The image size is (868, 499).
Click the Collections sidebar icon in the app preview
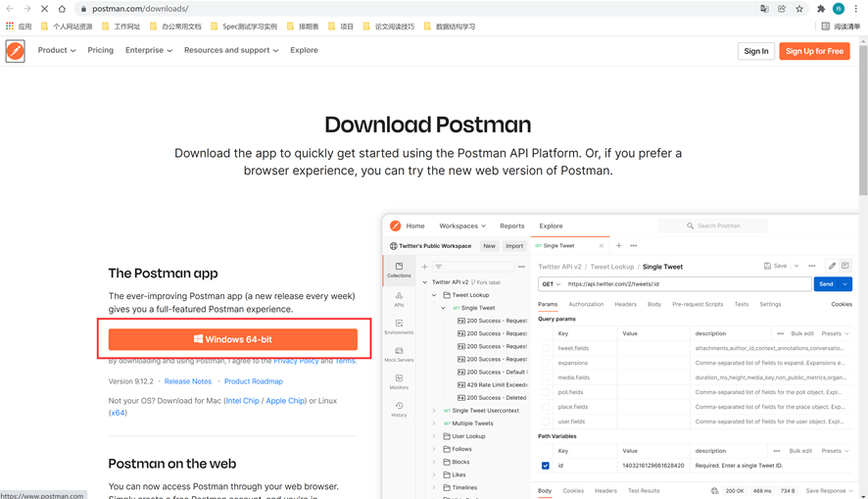(399, 270)
